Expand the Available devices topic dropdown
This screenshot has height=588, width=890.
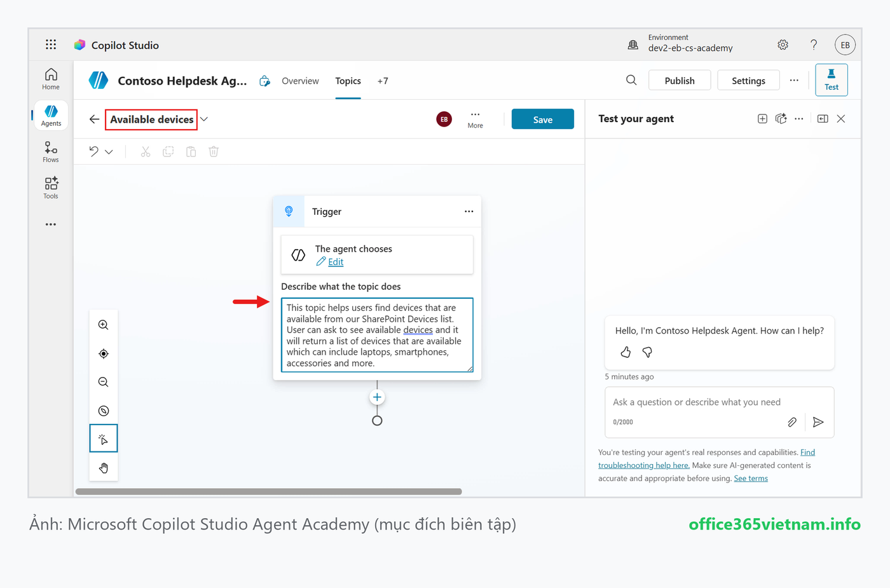[x=204, y=119]
